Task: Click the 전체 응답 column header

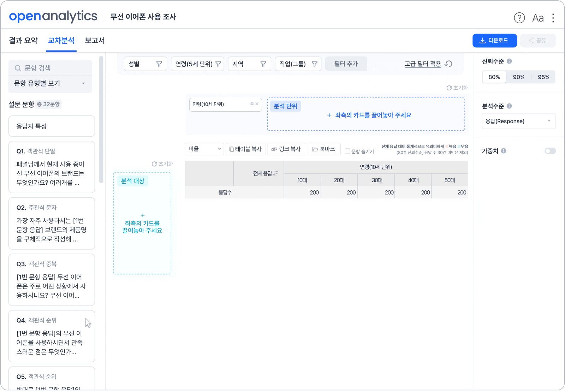Action: [259, 173]
